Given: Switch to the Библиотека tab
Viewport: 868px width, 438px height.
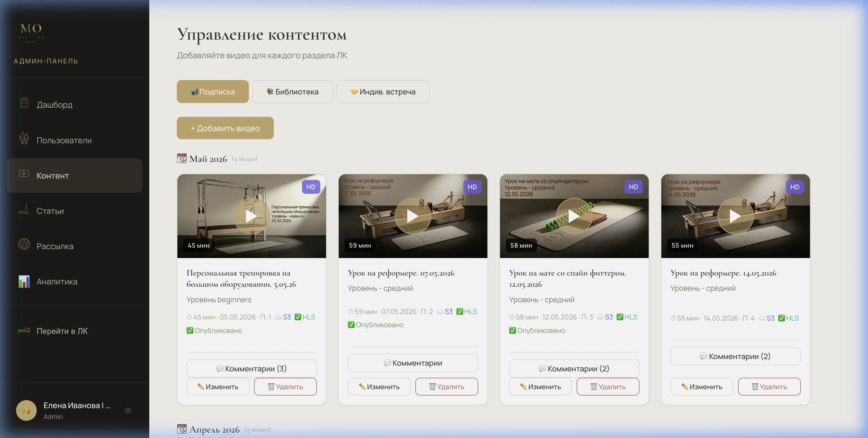Looking at the screenshot, I should click(x=292, y=92).
